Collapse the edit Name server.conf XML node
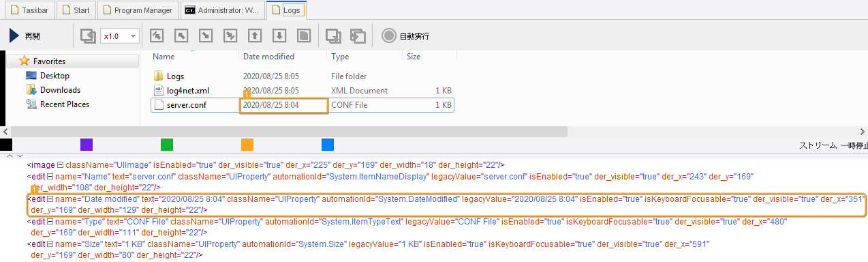The image size is (868, 262). (50, 176)
